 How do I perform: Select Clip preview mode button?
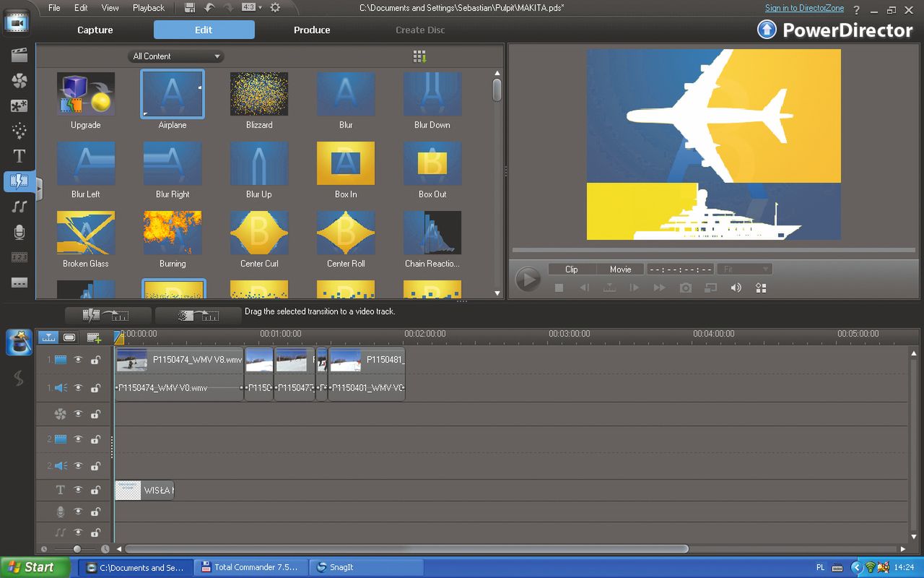point(572,269)
